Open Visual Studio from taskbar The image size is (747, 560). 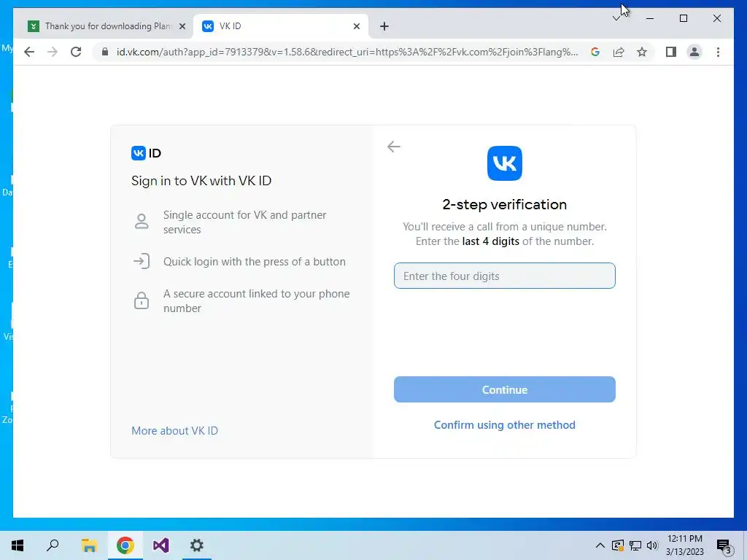click(x=161, y=545)
